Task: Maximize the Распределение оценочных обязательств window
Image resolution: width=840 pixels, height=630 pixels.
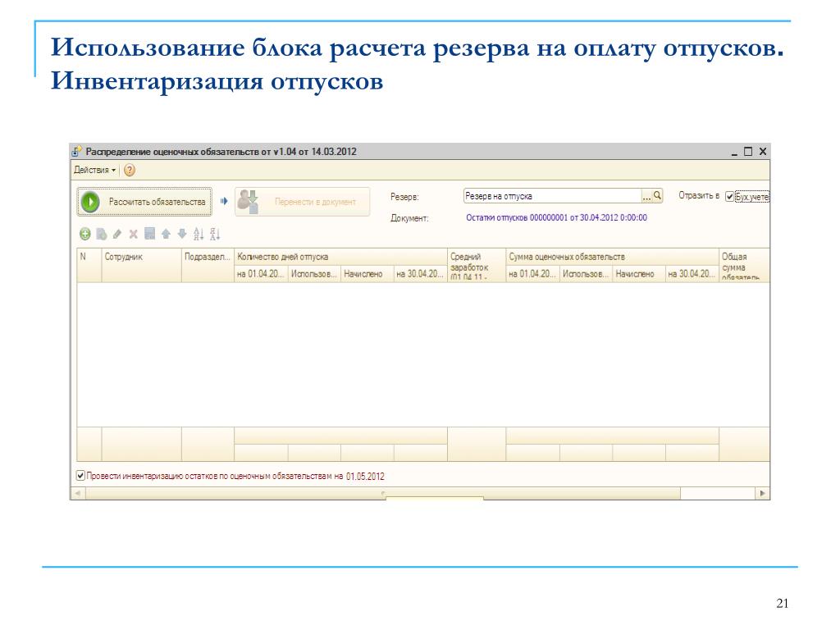Action: tap(748, 152)
